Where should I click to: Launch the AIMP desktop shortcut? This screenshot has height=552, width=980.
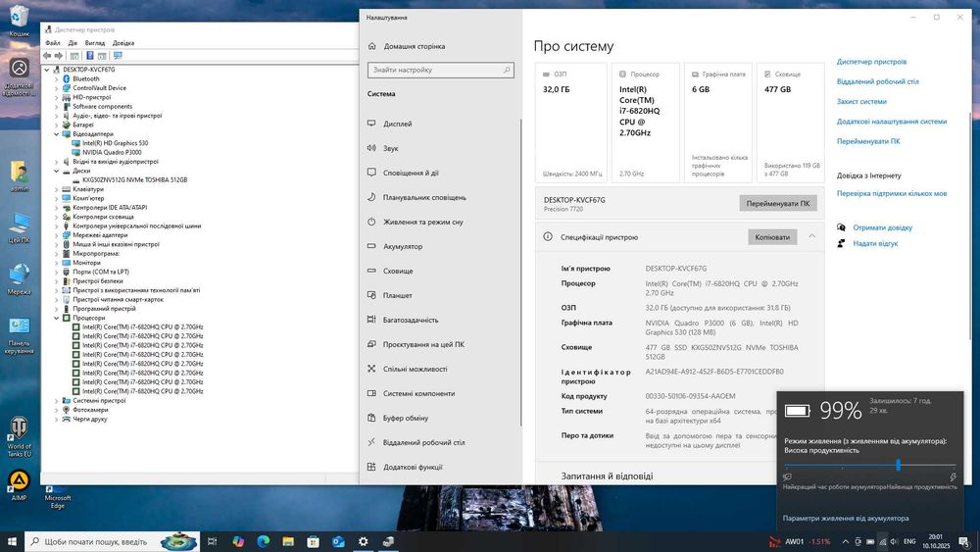[19, 485]
